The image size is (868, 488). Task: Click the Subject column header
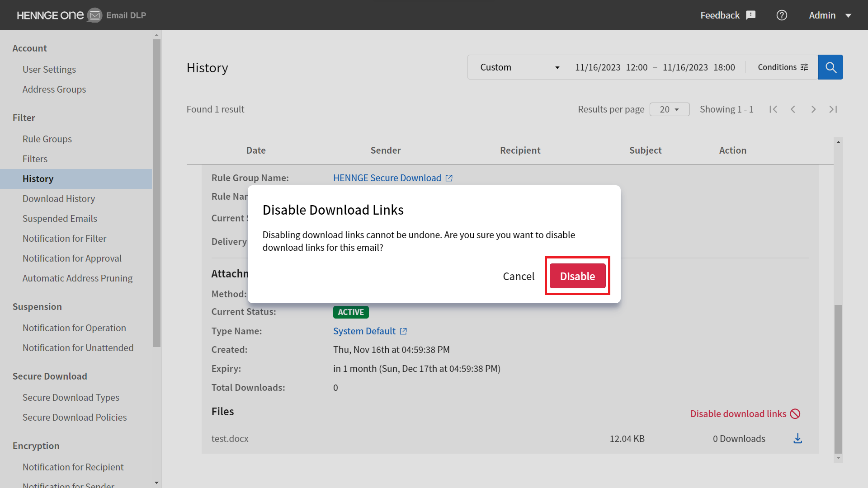[646, 150]
